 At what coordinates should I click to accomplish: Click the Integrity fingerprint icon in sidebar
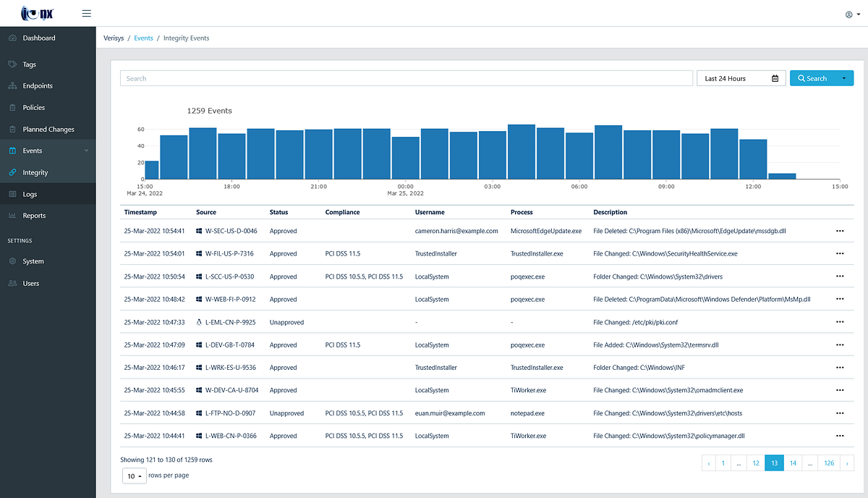(x=12, y=172)
